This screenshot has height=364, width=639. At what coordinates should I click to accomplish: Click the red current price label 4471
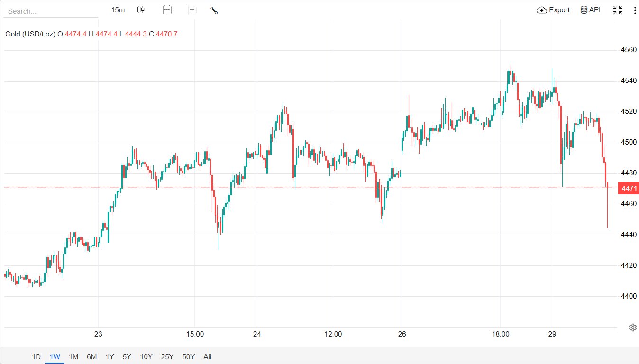point(629,189)
